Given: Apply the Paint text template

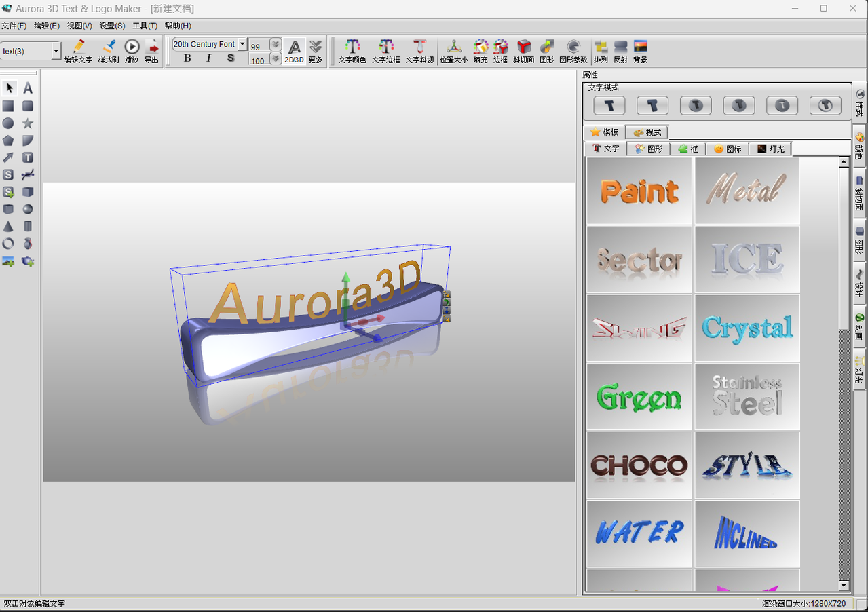Looking at the screenshot, I should [x=639, y=191].
